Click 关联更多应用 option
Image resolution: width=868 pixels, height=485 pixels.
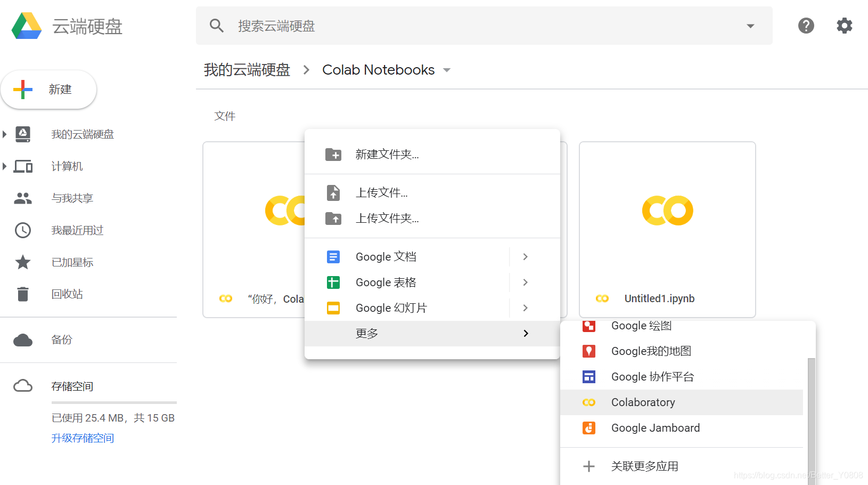coord(682,466)
